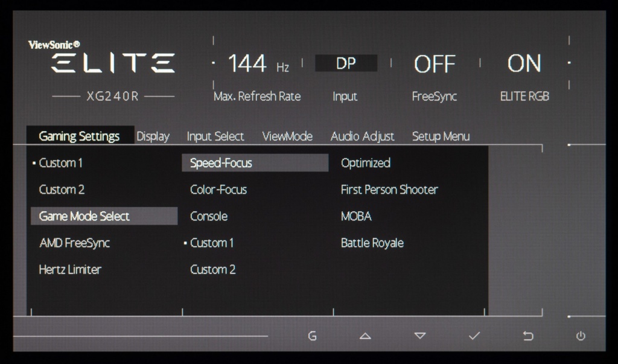Click the power icon
The image size is (618, 364).
[581, 336]
